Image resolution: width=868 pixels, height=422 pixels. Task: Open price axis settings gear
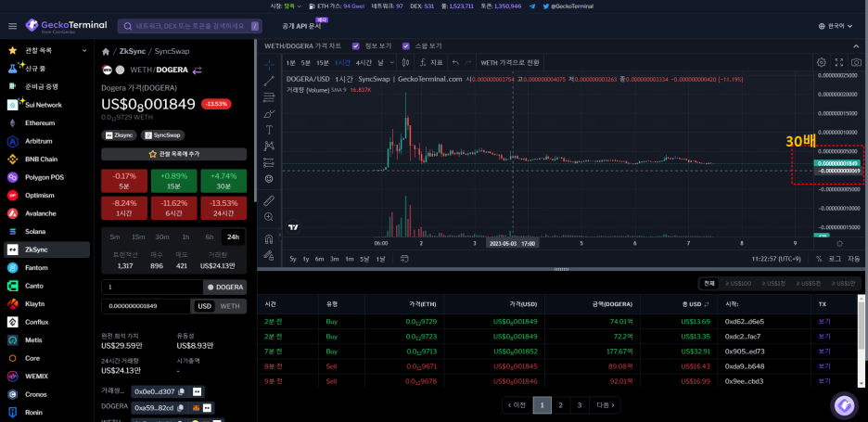840,244
